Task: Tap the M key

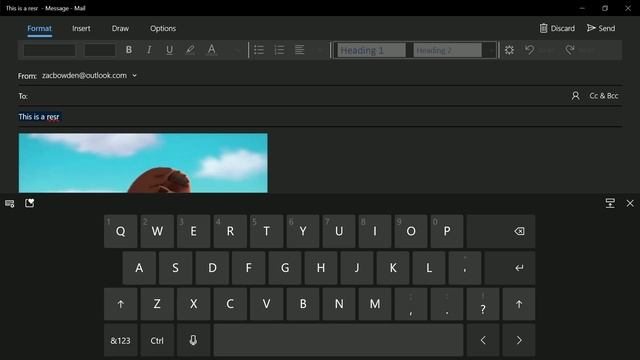Action: [x=375, y=304]
